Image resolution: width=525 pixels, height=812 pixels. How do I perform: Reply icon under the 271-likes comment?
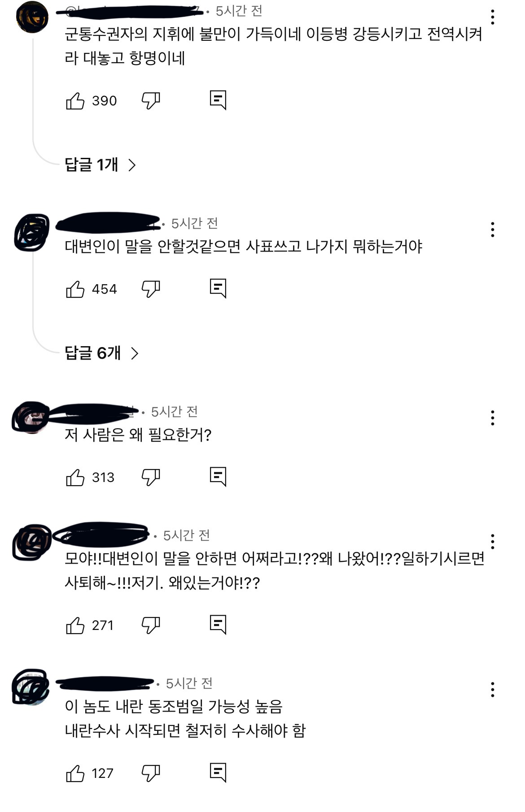coord(218,625)
